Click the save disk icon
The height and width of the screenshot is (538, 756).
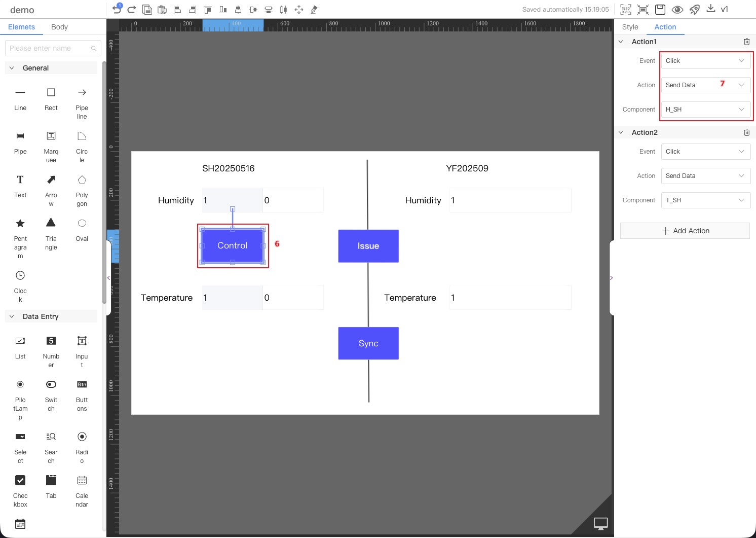pos(660,9)
